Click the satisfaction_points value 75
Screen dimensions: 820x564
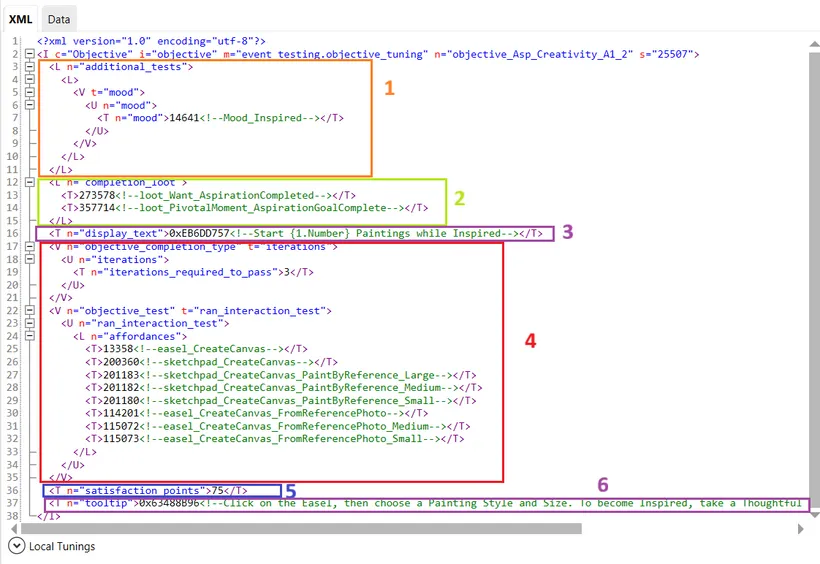point(215,491)
